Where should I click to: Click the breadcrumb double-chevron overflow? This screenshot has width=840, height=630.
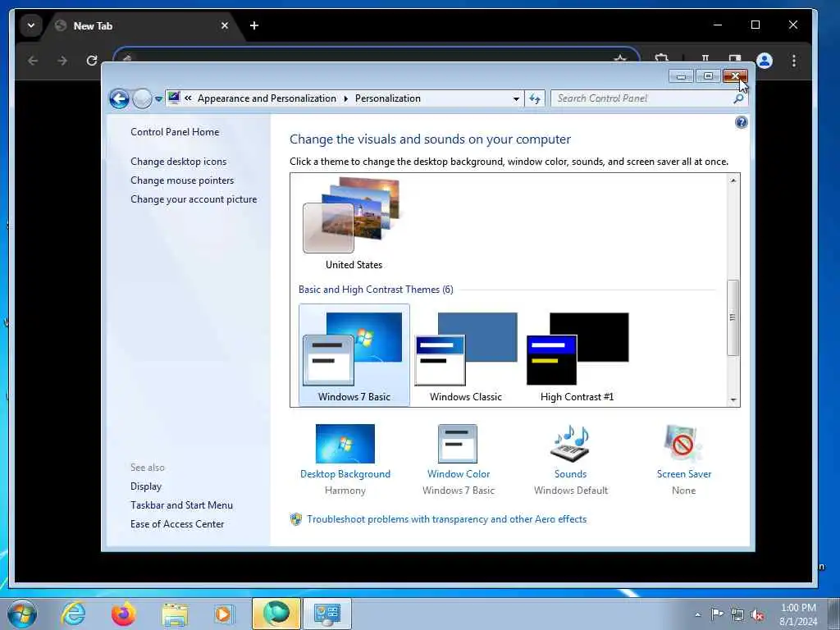pos(188,98)
